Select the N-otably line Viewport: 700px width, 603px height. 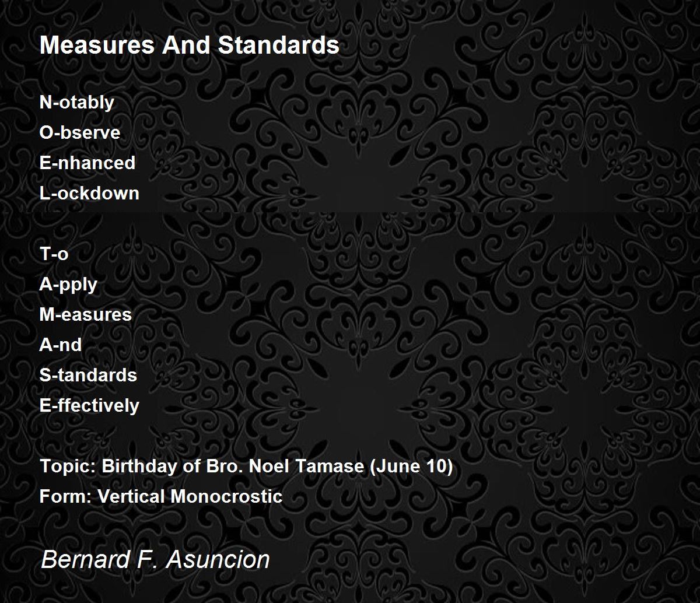[77, 103]
